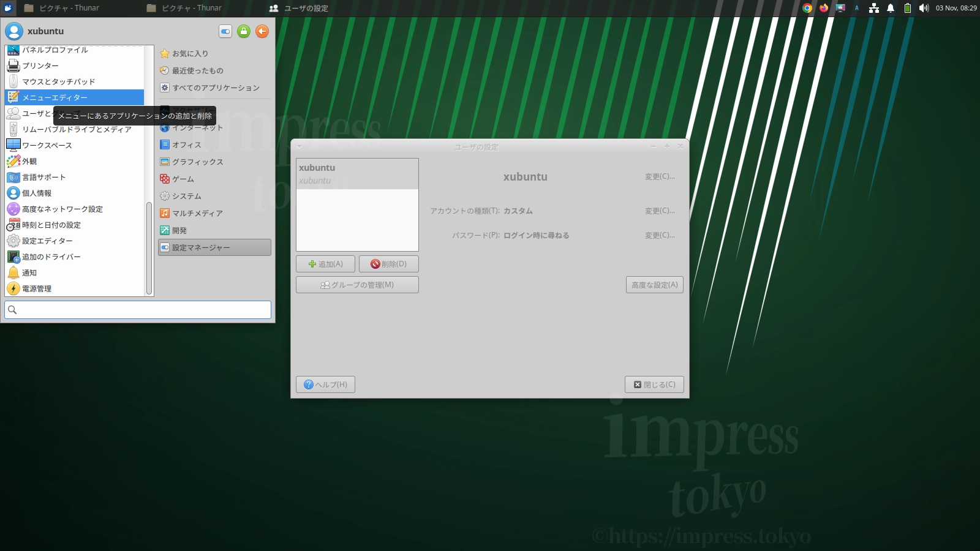This screenshot has width=980, height=551.
Task: Open the notification bell tray icon
Action: (x=891, y=8)
